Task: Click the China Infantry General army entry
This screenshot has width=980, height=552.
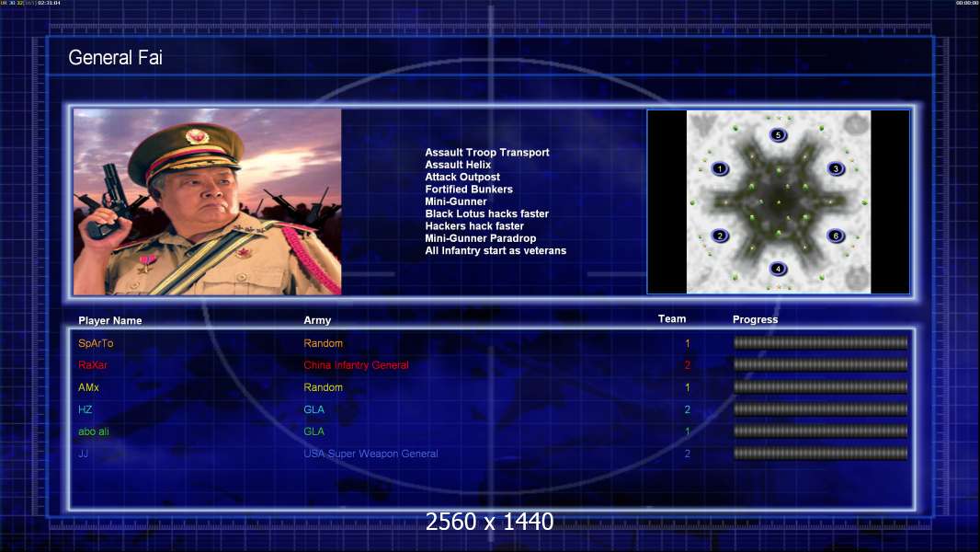Action: (357, 365)
